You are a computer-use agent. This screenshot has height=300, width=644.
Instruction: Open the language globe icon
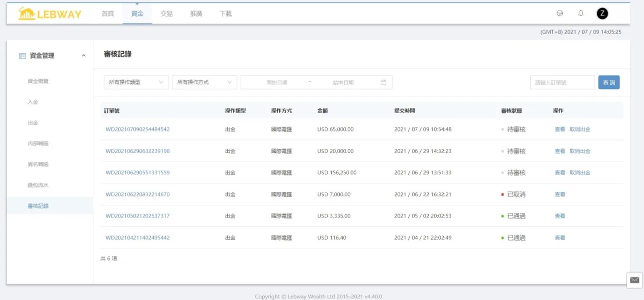point(560,13)
